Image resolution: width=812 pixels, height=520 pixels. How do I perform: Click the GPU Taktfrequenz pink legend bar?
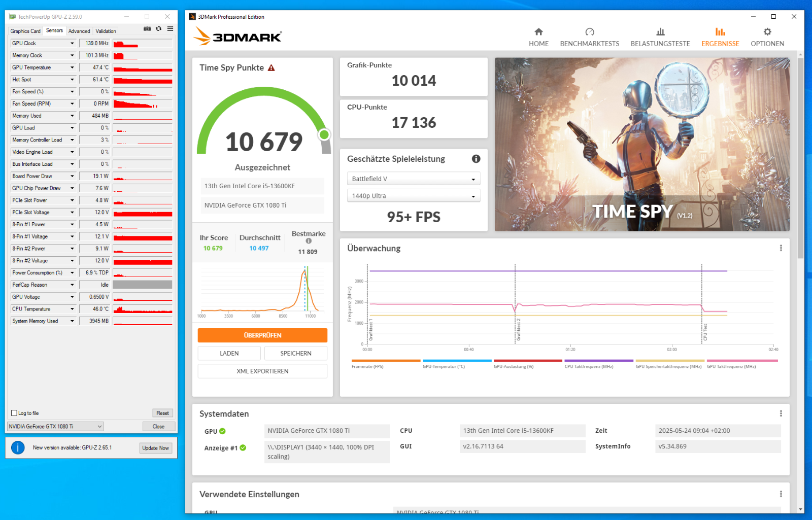pyautogui.click(x=742, y=361)
